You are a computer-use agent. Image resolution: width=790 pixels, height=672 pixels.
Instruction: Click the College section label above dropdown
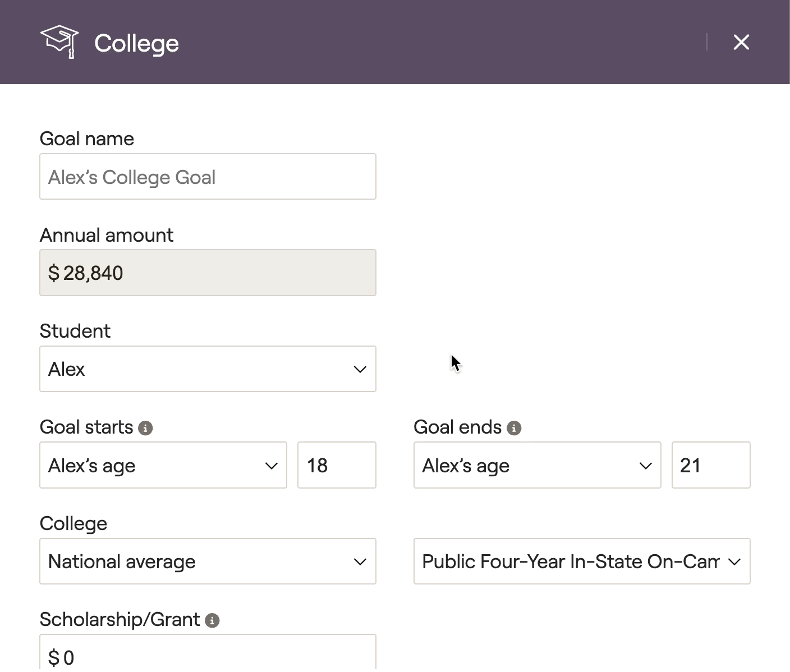74,523
